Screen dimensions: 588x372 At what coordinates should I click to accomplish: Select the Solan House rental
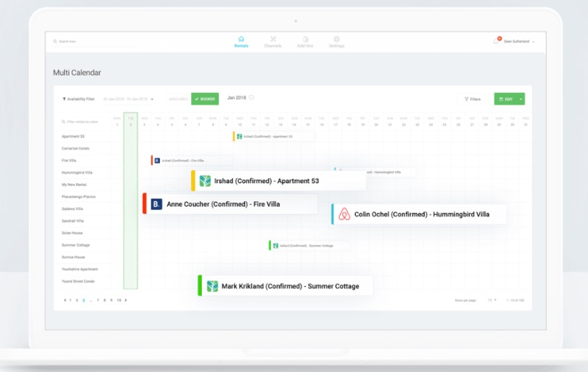coord(72,233)
